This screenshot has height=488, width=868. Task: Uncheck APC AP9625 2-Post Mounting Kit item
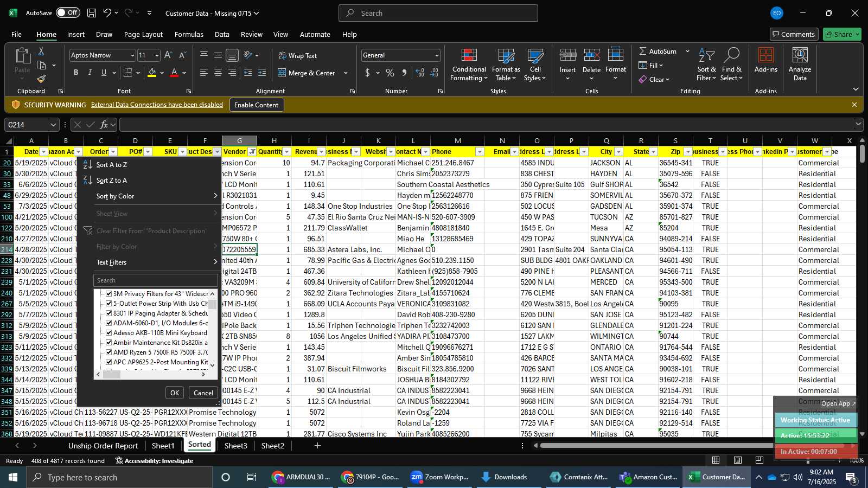pos(108,362)
